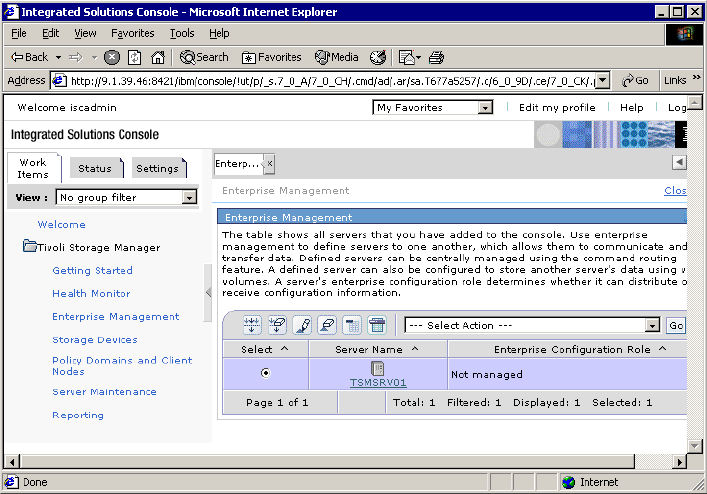707x494 pixels.
Task: Click the History toolbar icon
Action: click(x=378, y=57)
